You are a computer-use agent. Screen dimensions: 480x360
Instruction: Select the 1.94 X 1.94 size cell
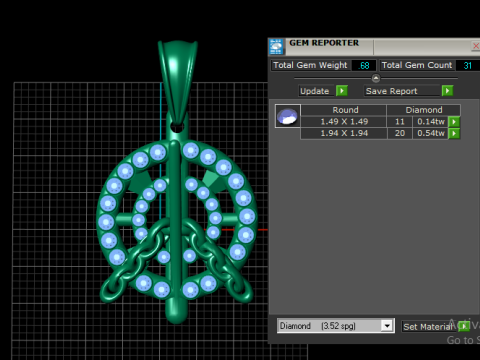pos(344,133)
